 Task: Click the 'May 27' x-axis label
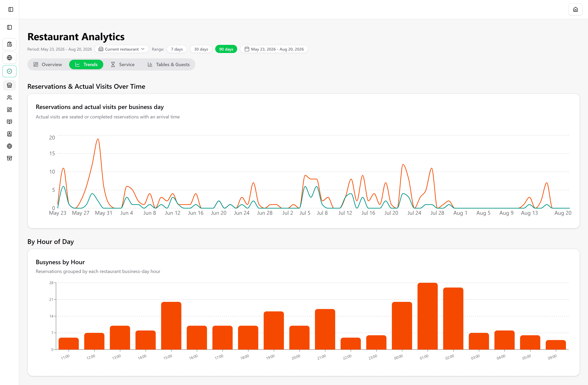pyautogui.click(x=80, y=213)
